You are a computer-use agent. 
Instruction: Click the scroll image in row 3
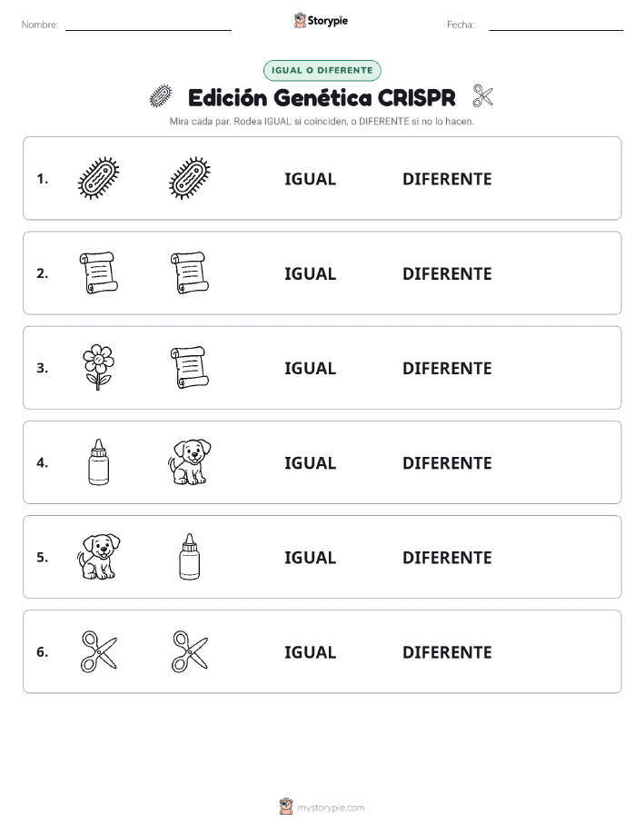(189, 368)
